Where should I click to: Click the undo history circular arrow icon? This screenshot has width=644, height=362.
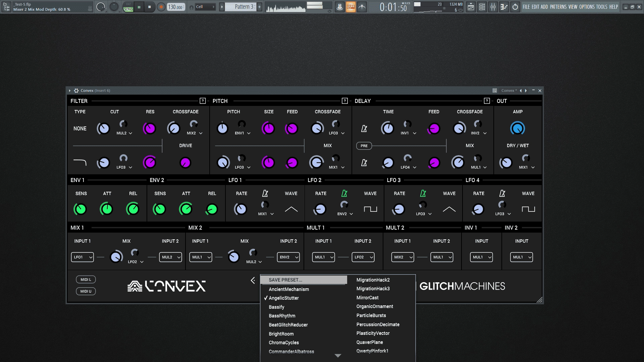pos(515,7)
